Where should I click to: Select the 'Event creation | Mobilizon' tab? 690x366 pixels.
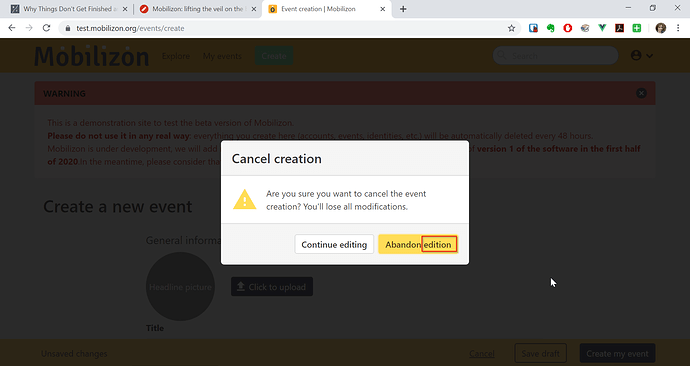pos(326,9)
